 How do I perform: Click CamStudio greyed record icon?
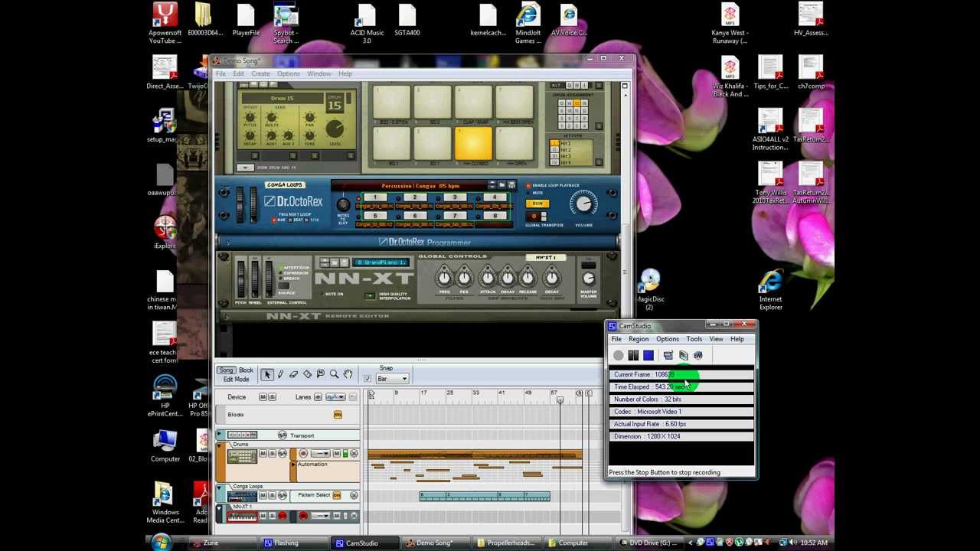point(618,355)
